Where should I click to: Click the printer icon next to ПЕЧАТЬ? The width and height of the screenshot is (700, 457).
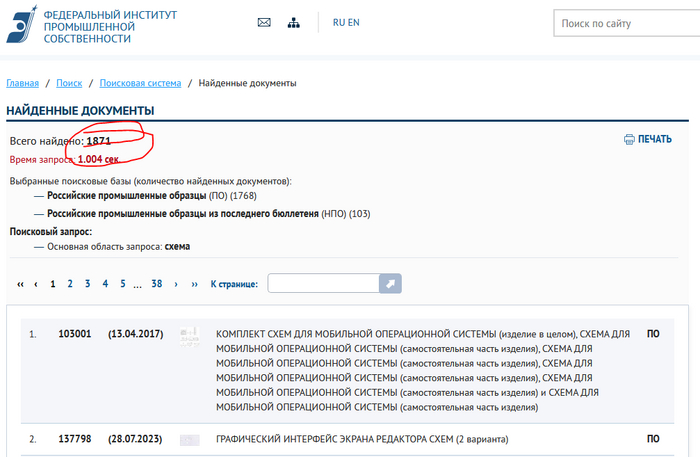pos(629,139)
